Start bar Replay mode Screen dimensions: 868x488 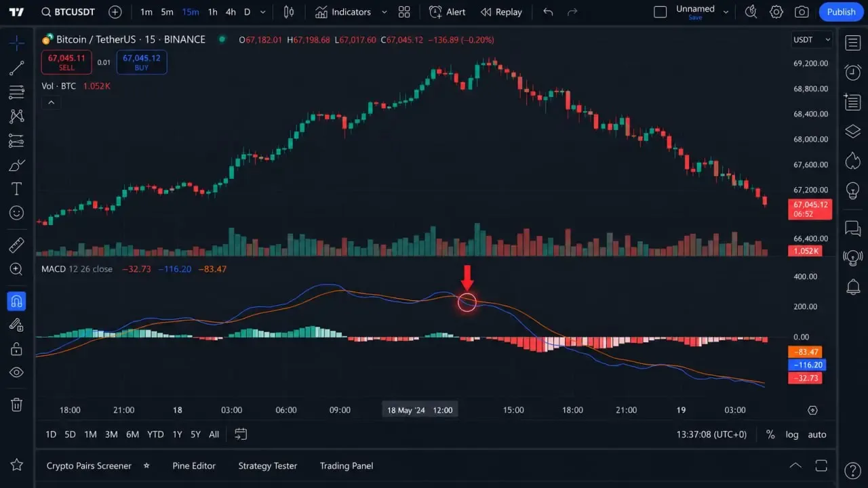pyautogui.click(x=501, y=12)
